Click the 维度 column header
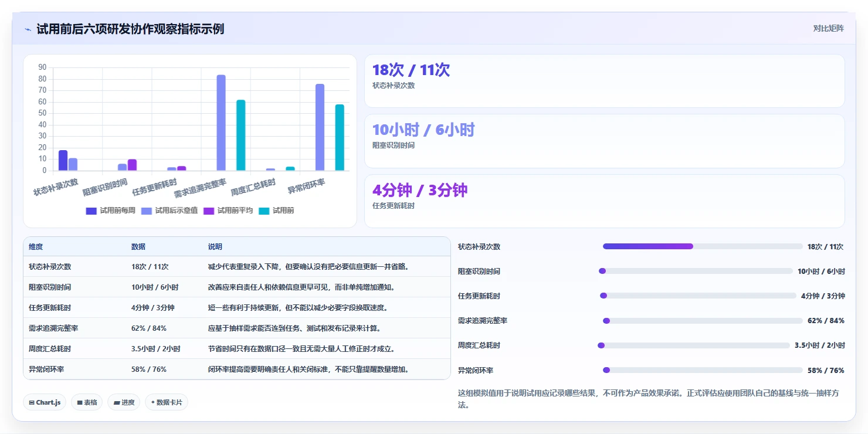The width and height of the screenshot is (868, 434). 36,247
